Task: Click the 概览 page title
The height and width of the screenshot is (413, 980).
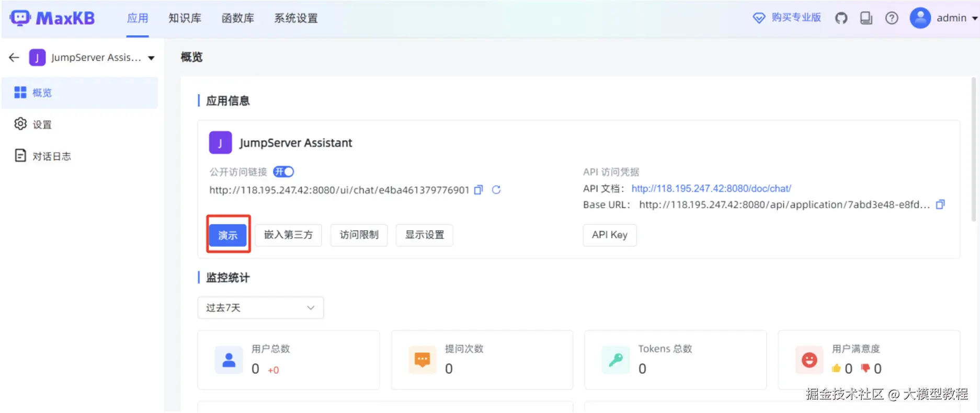Action: pos(191,57)
